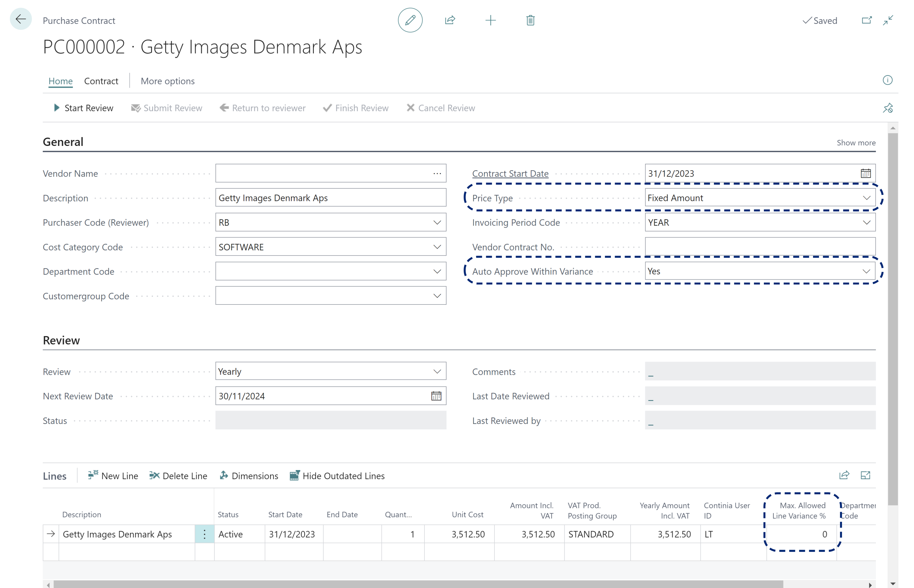
Task: Click Show more in General
Action: click(x=856, y=143)
